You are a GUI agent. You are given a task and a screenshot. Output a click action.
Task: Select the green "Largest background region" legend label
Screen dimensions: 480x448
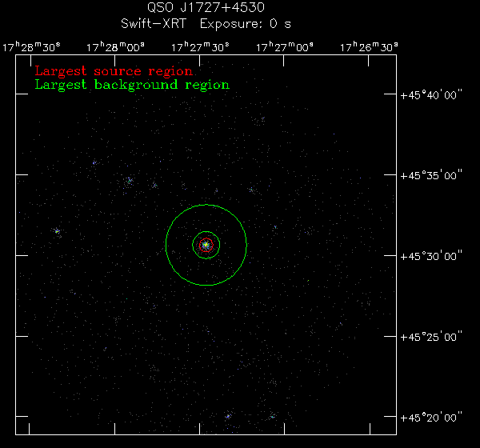pyautogui.click(x=132, y=85)
